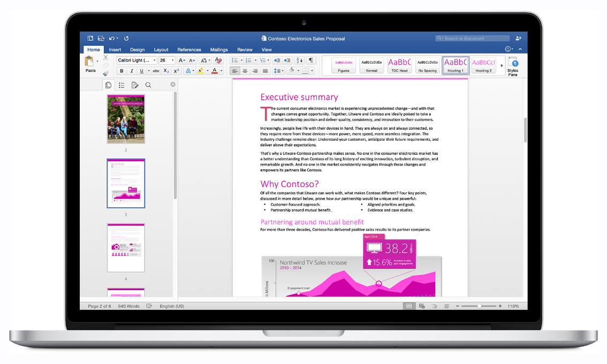Click the Format Painter brush icon
The width and height of the screenshot is (607, 364).
pos(105,73)
